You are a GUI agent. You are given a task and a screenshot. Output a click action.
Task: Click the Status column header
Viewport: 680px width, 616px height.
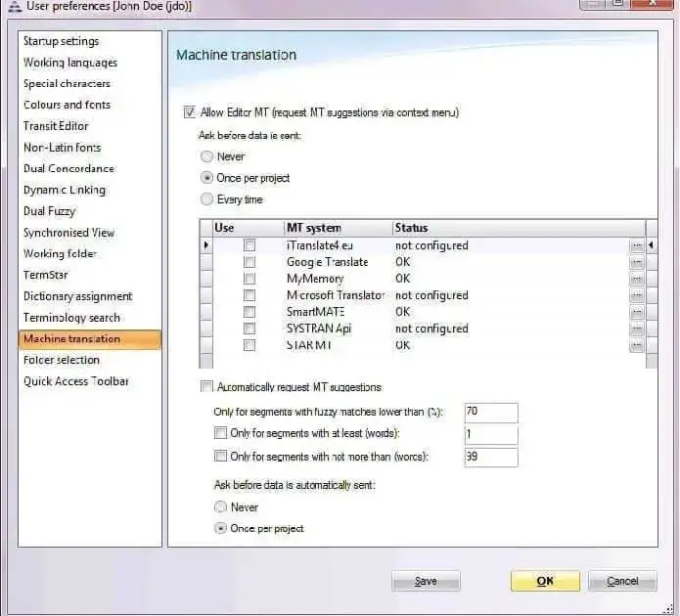[520, 228]
